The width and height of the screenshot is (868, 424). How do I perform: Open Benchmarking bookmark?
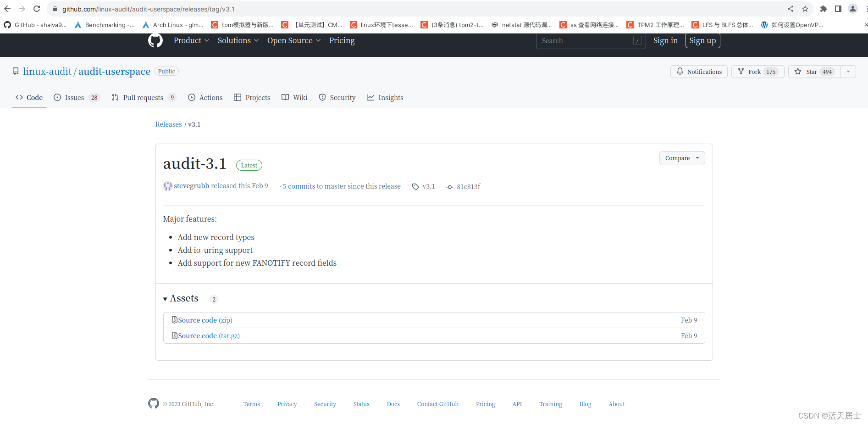(105, 25)
